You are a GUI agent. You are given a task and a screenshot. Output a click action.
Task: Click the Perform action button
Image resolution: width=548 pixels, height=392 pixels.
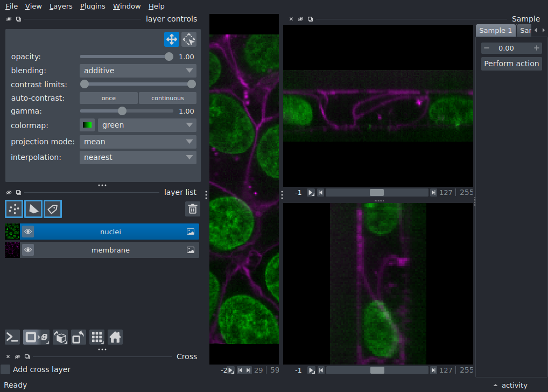511,64
